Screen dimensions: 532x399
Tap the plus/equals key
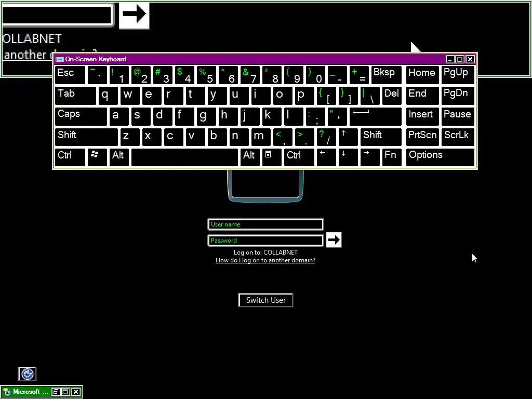(359, 75)
